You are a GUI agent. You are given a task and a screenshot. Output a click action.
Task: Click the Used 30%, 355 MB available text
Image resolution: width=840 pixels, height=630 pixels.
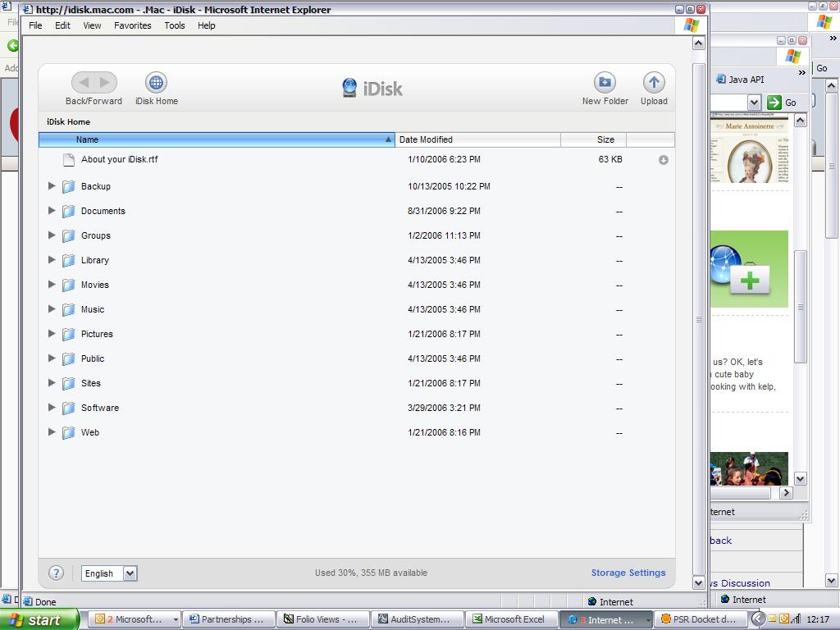(x=372, y=573)
